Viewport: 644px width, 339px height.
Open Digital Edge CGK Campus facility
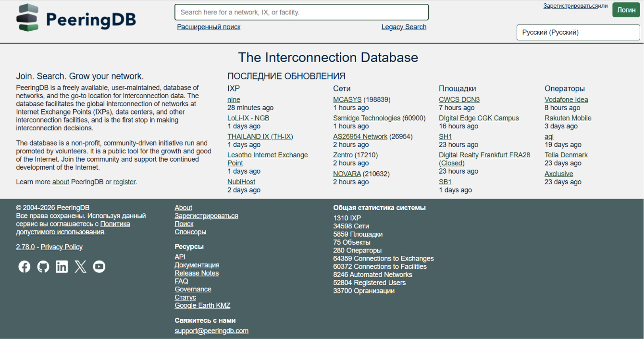479,118
